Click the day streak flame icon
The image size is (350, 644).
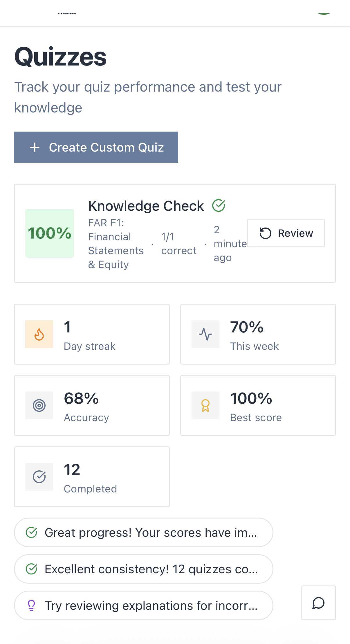pyautogui.click(x=39, y=334)
